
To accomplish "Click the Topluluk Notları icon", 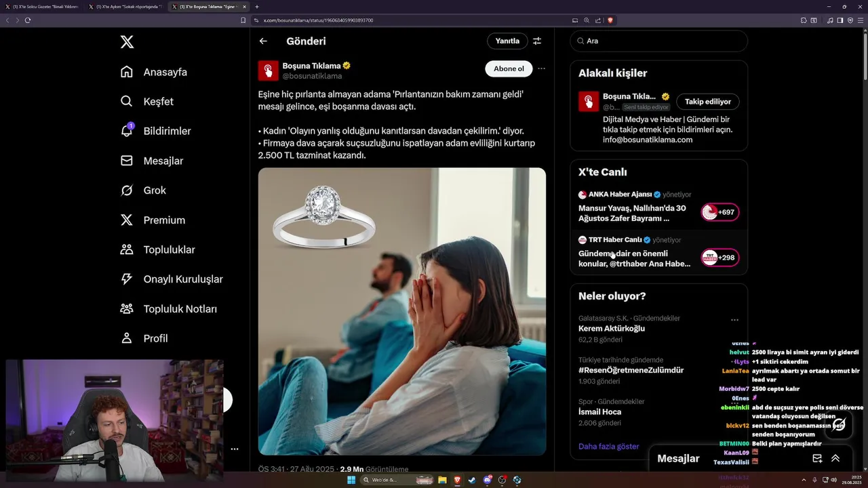I will (127, 308).
